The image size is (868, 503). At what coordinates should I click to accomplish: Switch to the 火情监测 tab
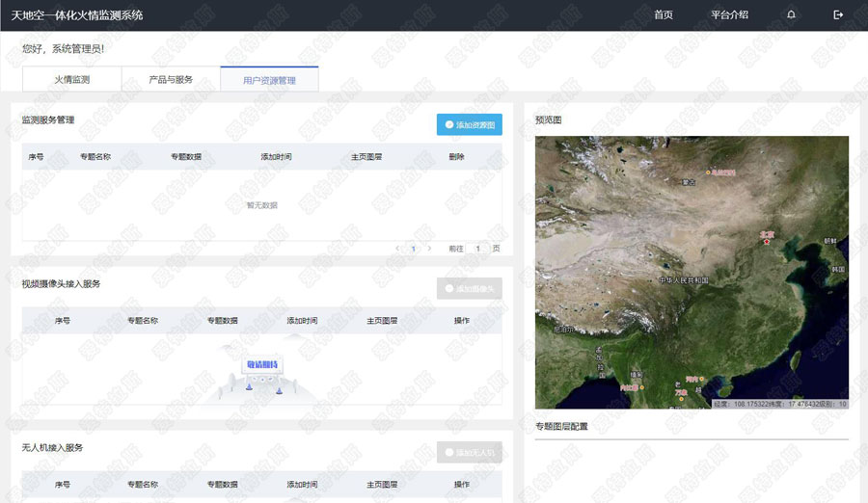(72, 80)
